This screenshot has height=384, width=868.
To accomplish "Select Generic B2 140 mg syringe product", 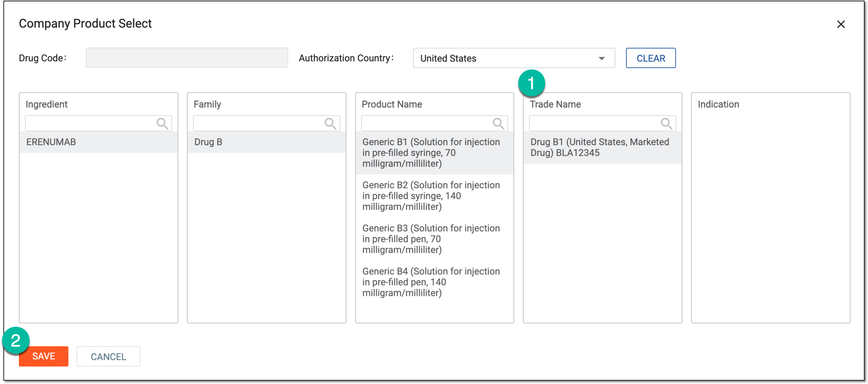I will [434, 196].
